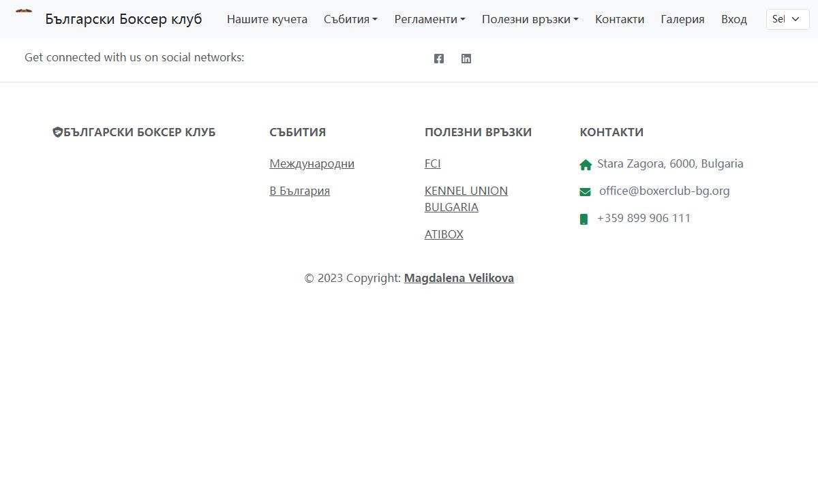Open the Нашите кучета menu item

tap(267, 19)
